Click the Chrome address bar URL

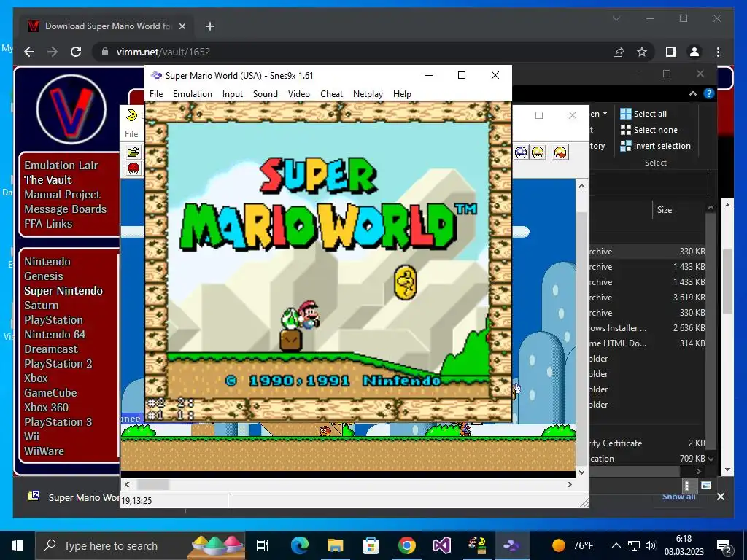pyautogui.click(x=163, y=52)
